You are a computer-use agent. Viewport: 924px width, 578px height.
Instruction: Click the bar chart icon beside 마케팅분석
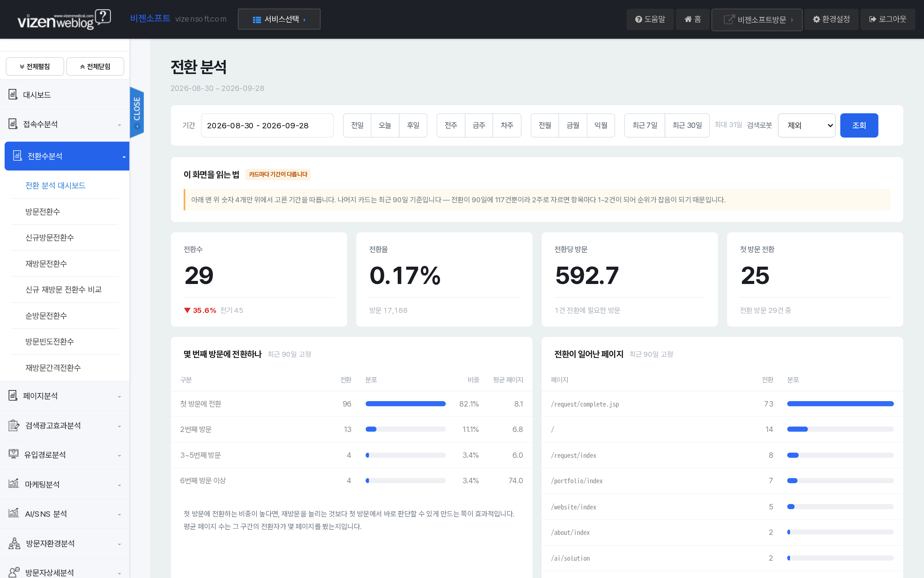[13, 484]
